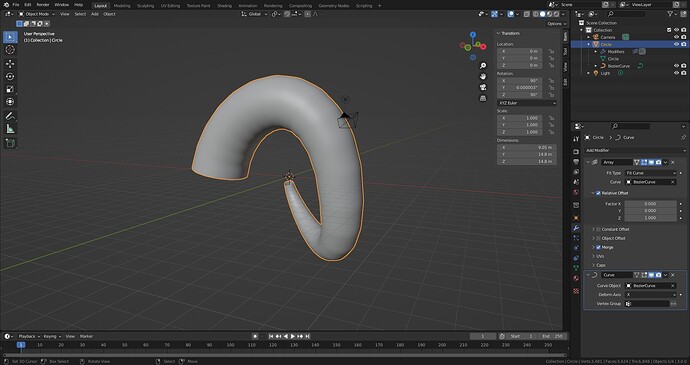Screen dimensions: 690x365
Task: Enable the Object Offset checkbox
Action: click(598, 238)
